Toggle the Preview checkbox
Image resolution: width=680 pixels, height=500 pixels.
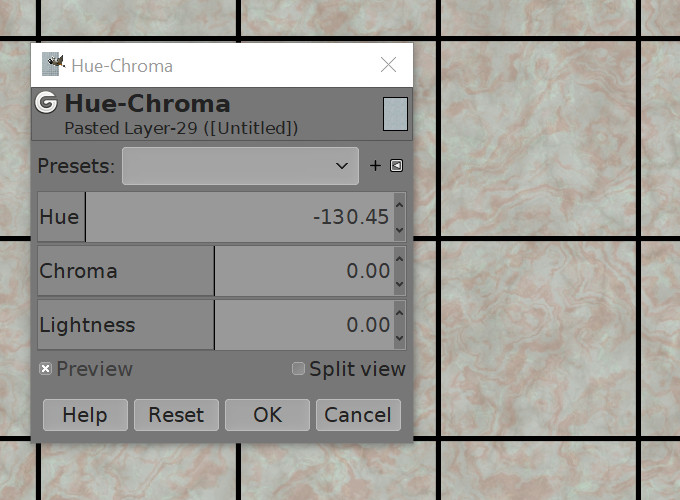click(45, 369)
